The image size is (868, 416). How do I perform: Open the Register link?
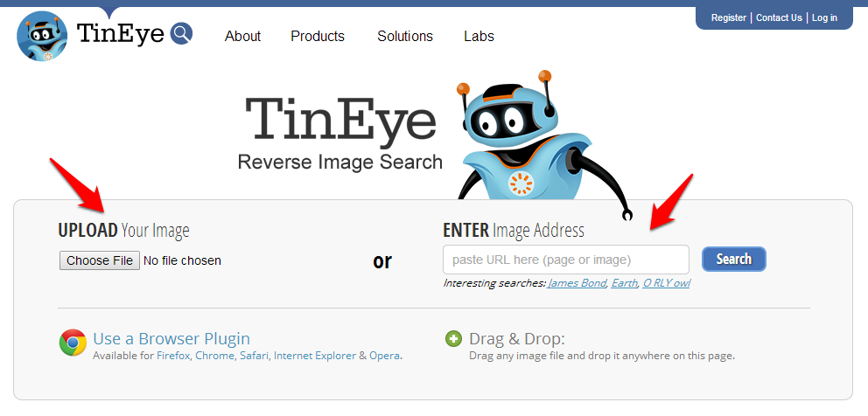pos(729,17)
